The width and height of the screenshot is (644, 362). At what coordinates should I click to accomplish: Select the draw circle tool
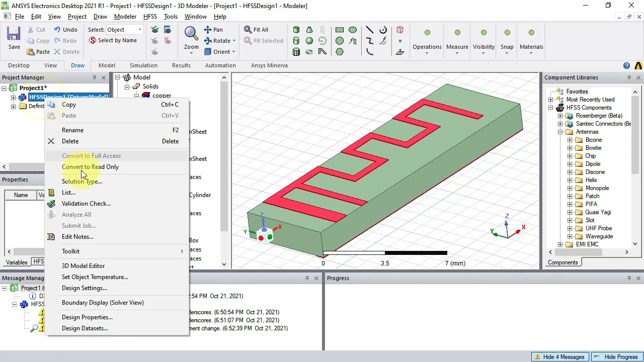(x=340, y=41)
